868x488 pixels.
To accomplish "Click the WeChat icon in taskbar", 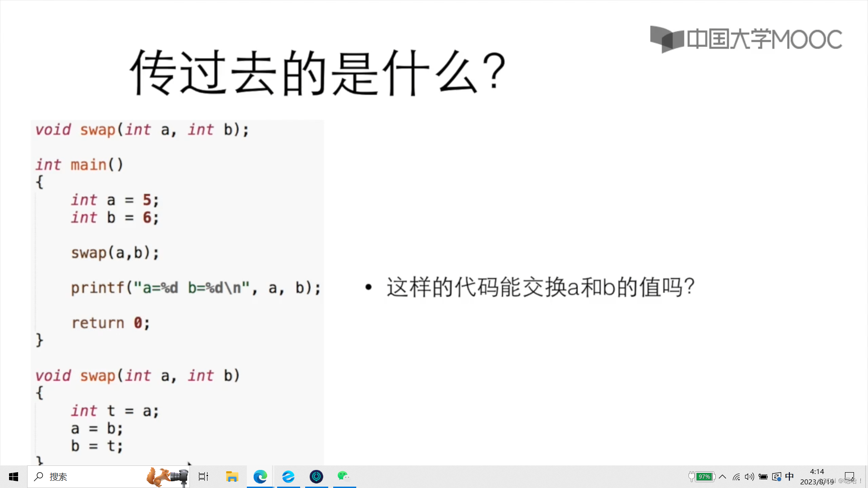I will click(344, 476).
